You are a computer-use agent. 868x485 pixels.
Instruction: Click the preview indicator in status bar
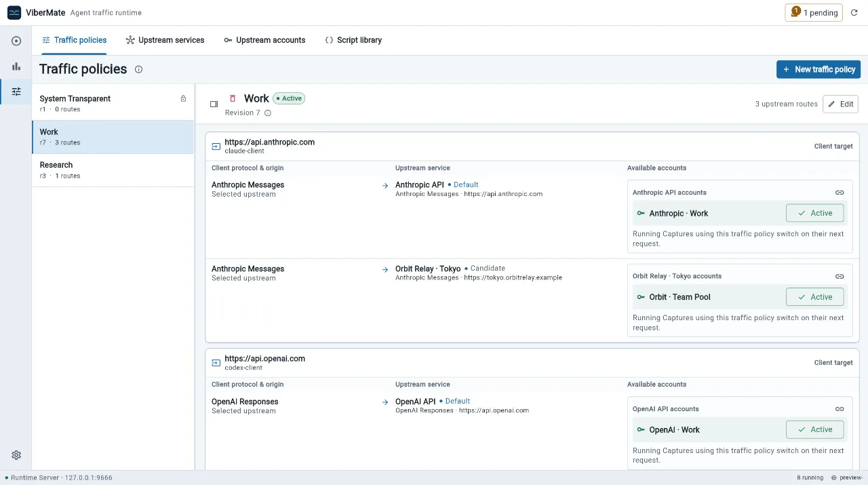click(x=848, y=478)
